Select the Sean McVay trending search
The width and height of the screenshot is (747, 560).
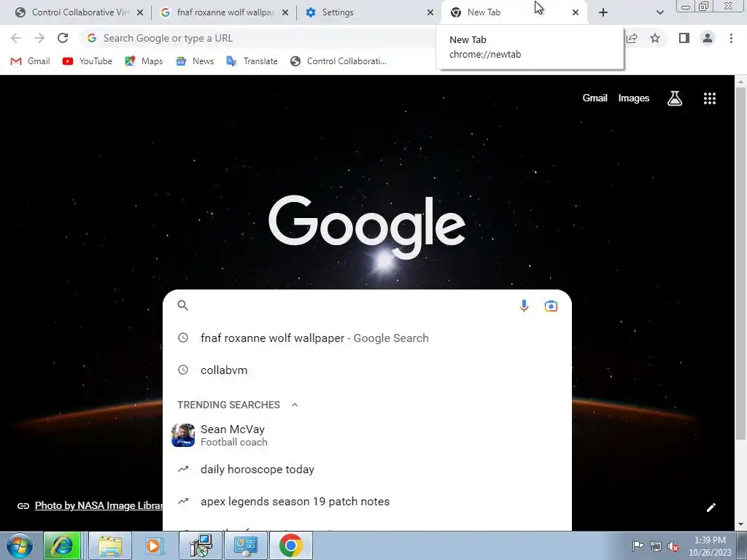[367, 435]
